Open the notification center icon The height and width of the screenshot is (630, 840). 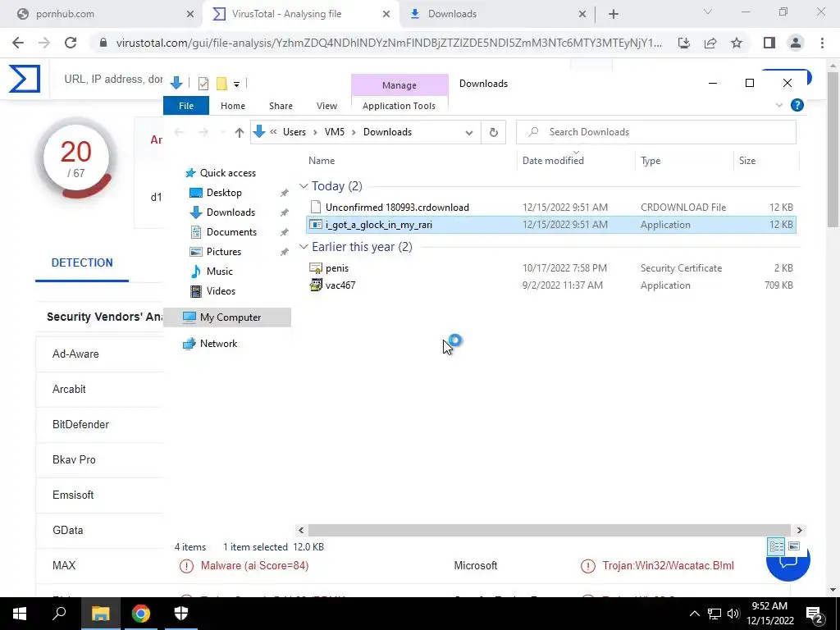814,614
